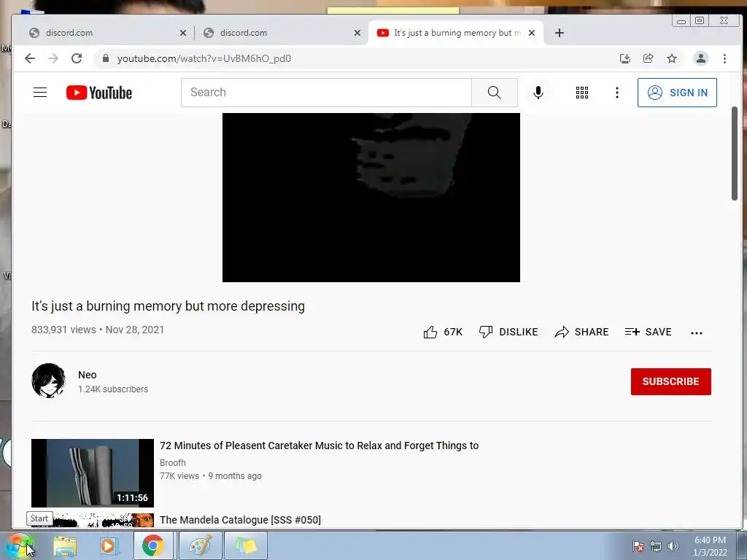Click the page vertical scrollbar
747x560 pixels.
[734, 153]
